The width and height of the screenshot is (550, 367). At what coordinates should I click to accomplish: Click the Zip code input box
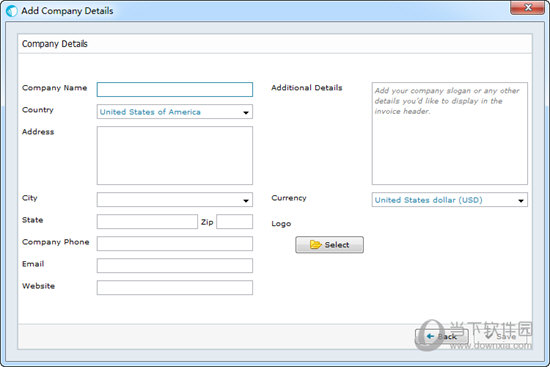pyautogui.click(x=234, y=222)
